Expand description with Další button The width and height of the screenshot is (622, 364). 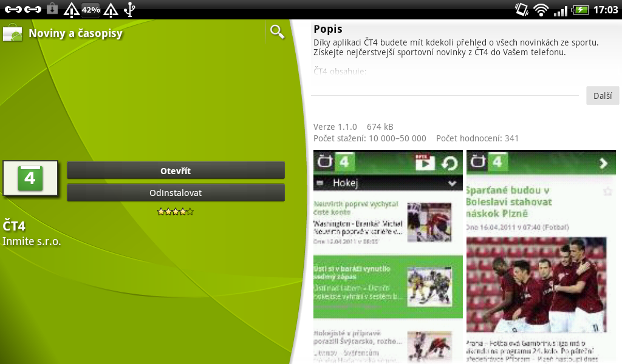pos(602,96)
